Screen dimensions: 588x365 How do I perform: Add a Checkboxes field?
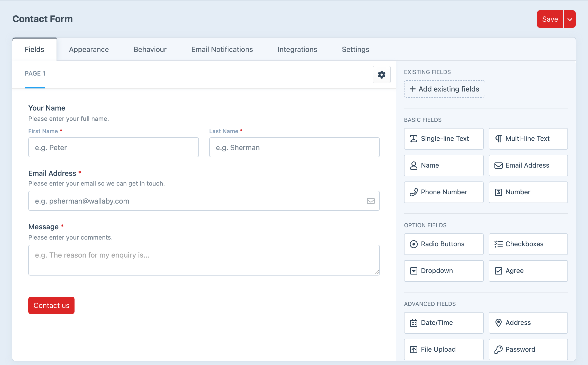[528, 244]
